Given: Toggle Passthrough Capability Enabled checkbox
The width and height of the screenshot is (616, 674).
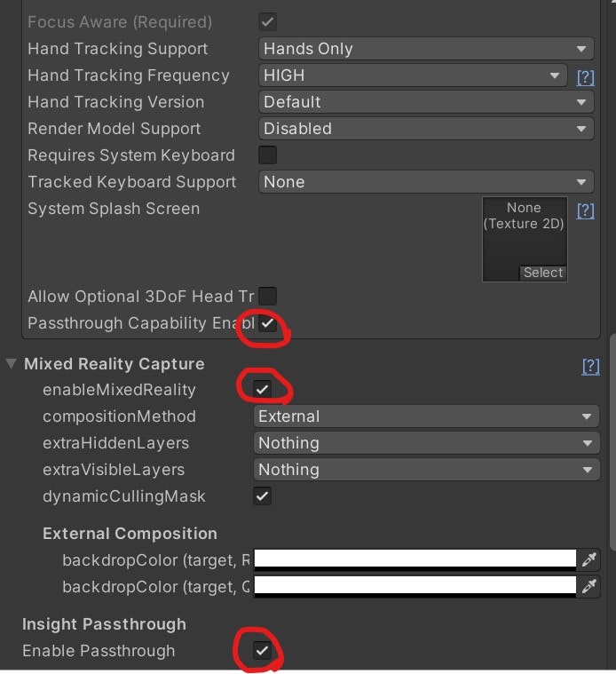Looking at the screenshot, I should pos(267,323).
